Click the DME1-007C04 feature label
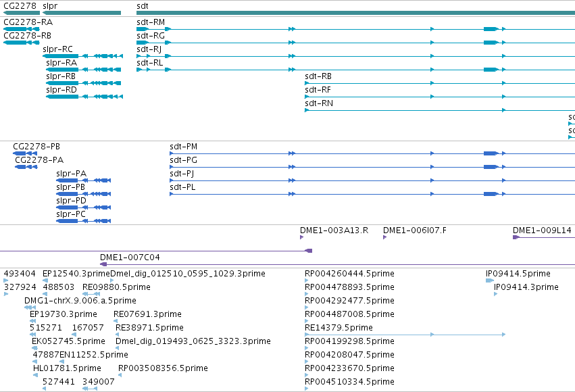Screen dimensions: 575x392 tap(130, 258)
